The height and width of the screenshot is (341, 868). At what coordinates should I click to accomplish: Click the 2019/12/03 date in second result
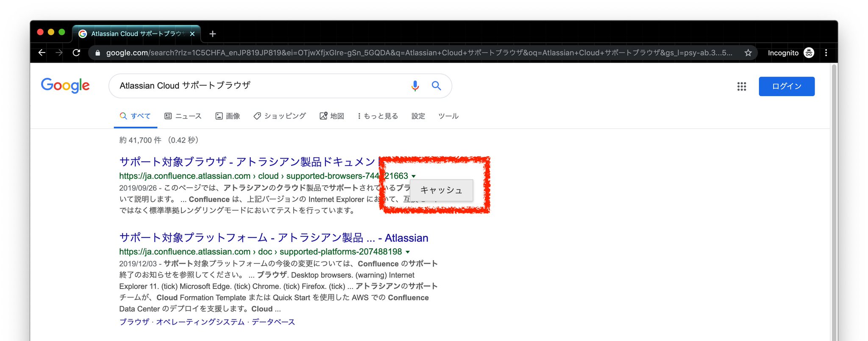pyautogui.click(x=138, y=264)
